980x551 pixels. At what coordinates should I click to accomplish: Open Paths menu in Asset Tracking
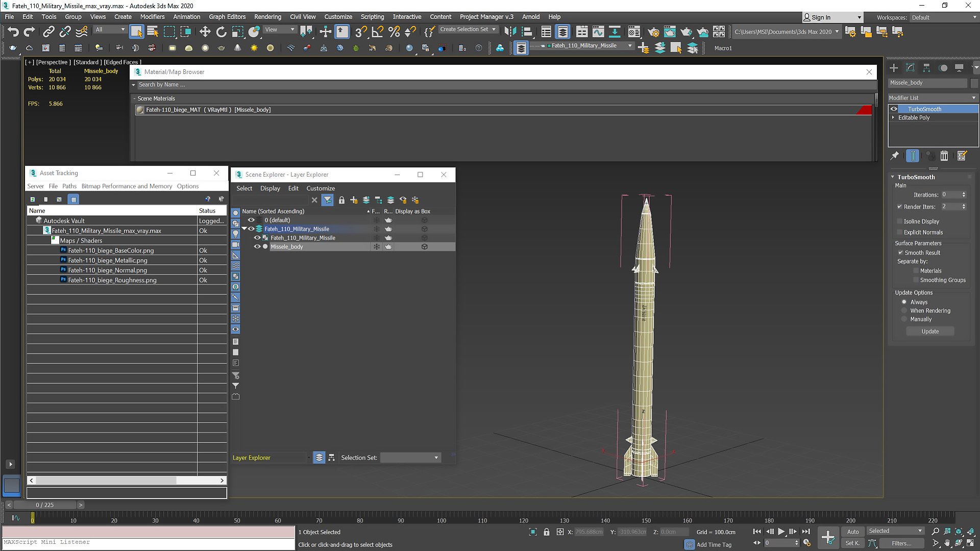pyautogui.click(x=69, y=186)
